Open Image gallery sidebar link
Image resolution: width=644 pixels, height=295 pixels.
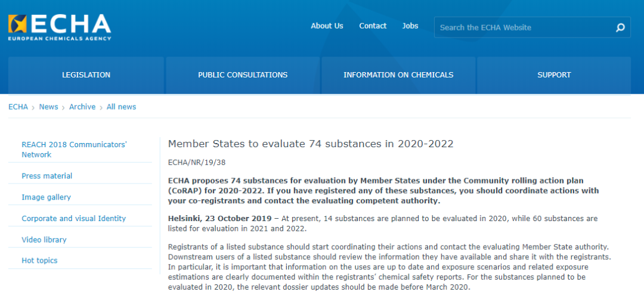point(46,197)
